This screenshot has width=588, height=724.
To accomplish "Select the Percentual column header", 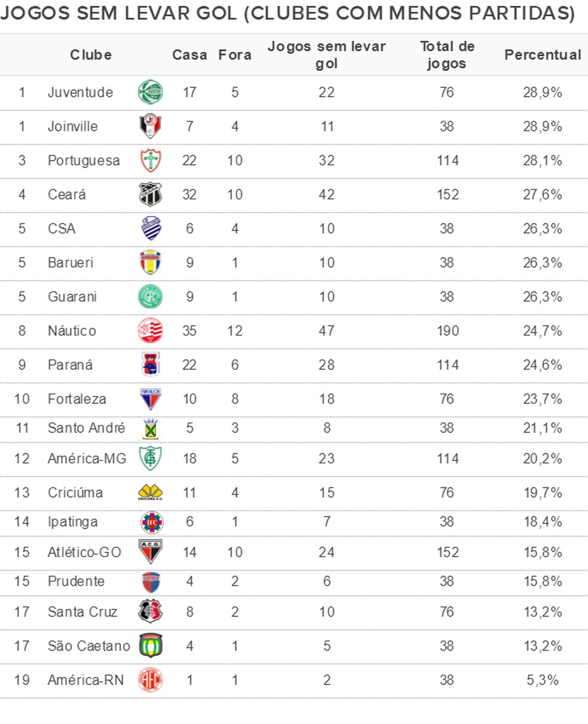I will 543,54.
